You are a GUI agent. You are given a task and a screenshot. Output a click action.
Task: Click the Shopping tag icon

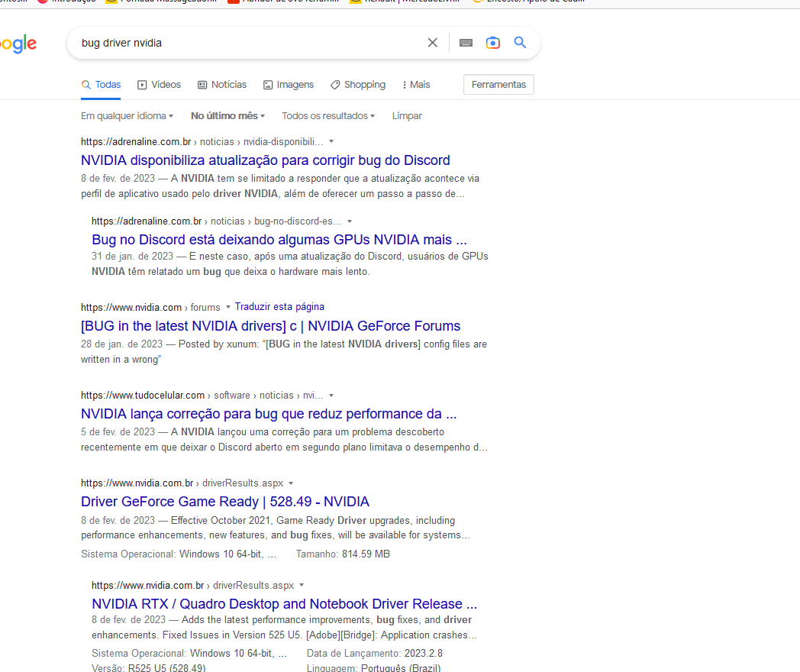[x=335, y=85]
